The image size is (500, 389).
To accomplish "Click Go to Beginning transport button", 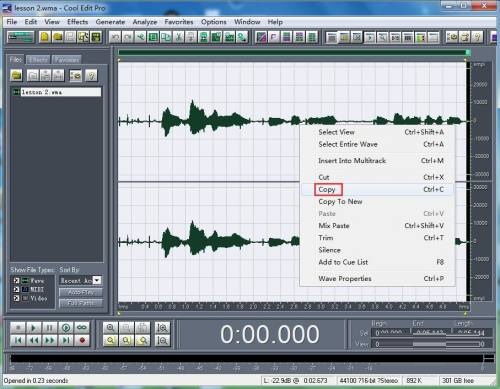I will point(18,340).
